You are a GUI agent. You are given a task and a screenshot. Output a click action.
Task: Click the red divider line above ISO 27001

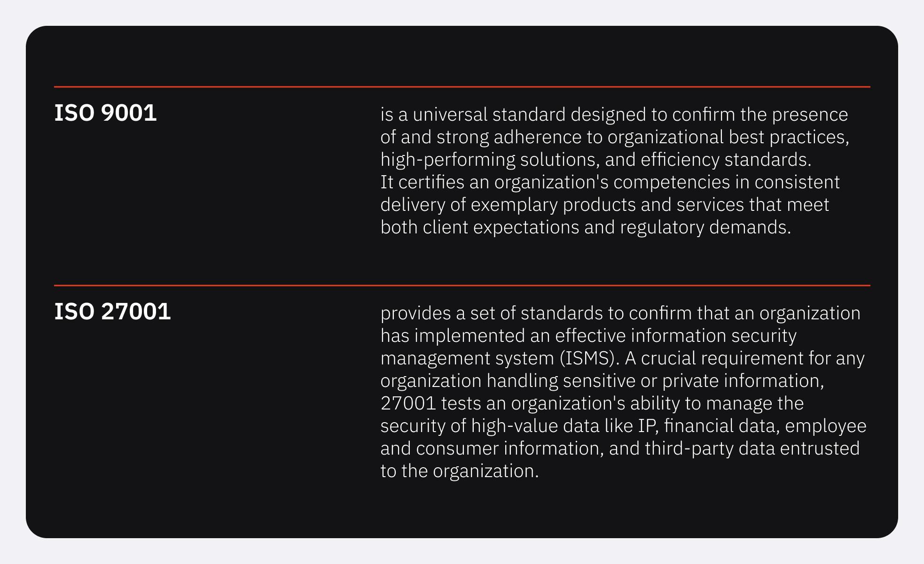point(462,286)
